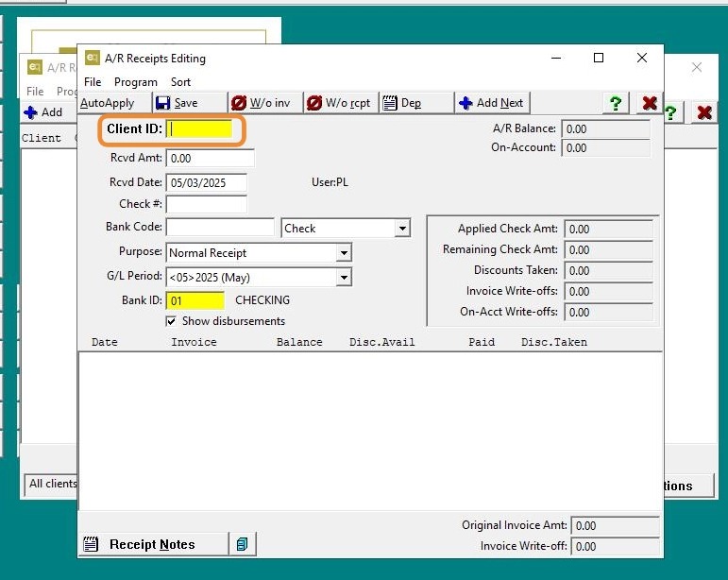
Task: Click the All clients filter in the background window
Action: [x=51, y=484]
